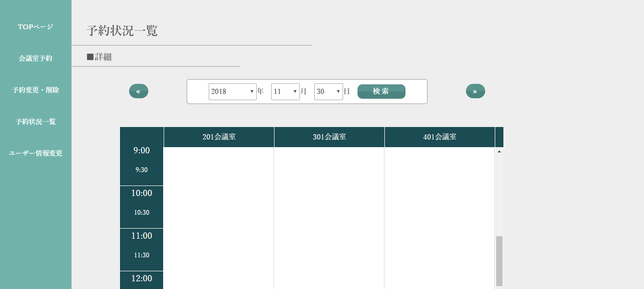
Task: Open the year dropdown showing 2018
Action: pos(232,92)
